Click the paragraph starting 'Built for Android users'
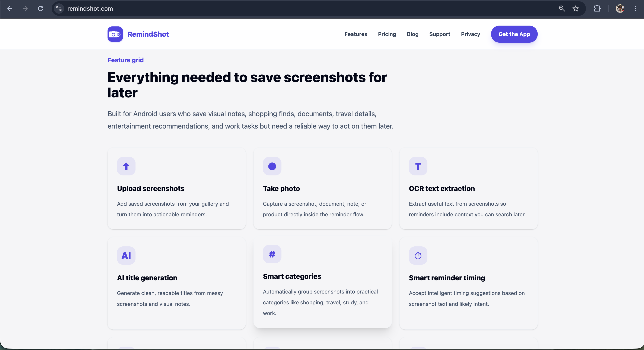The width and height of the screenshot is (644, 350). [x=250, y=120]
